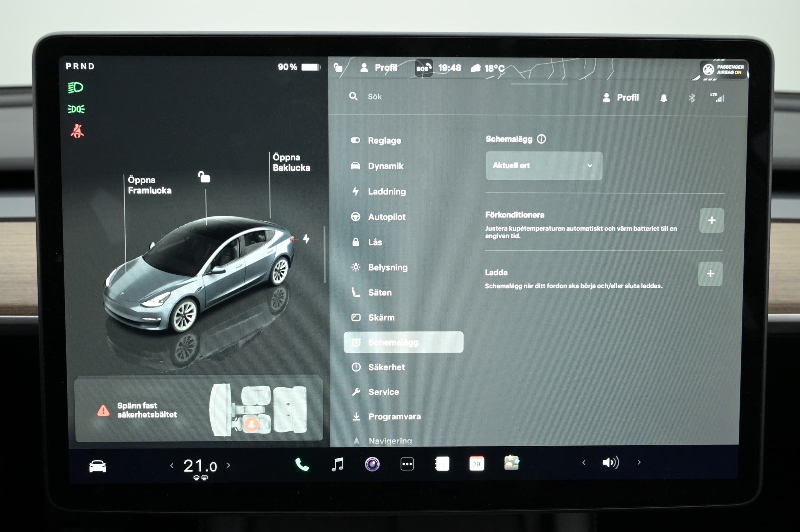Tap Öppna Framlucka to open frunk
This screenshot has height=532, width=800.
click(x=149, y=185)
